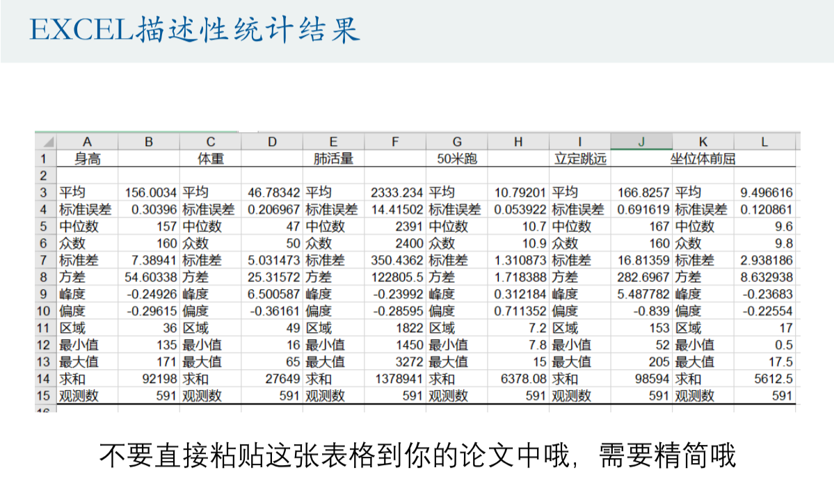This screenshot has width=834, height=504.
Task: Click the sum value 5612.5
Action: tap(773, 379)
